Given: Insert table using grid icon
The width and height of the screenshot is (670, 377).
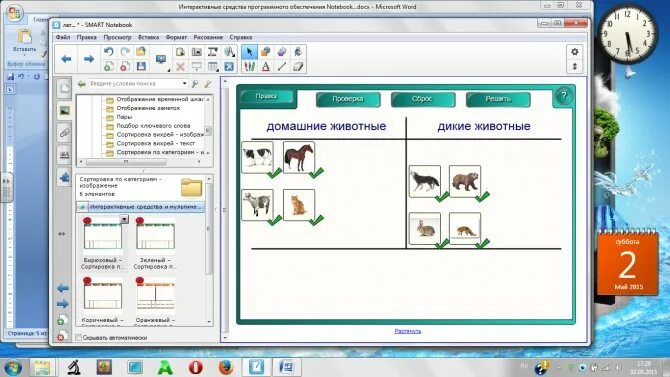Looking at the screenshot, I should 213,66.
